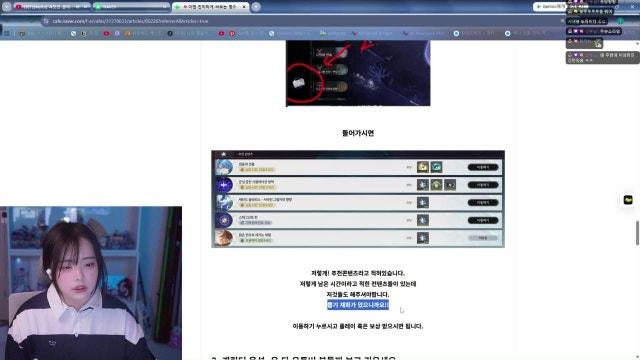
Task: Click the floating yellow icon at right edge
Action: pyautogui.click(x=628, y=200)
